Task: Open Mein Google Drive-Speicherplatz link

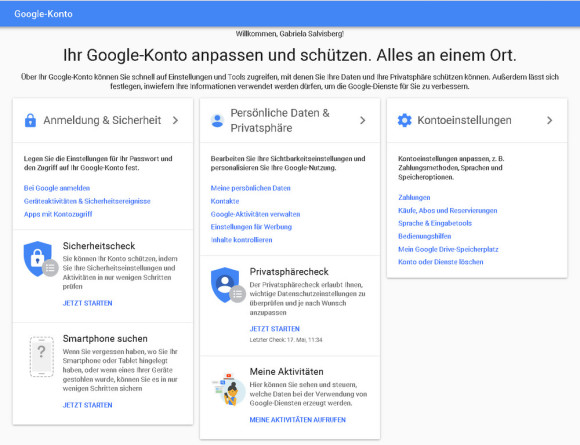Action: pyautogui.click(x=448, y=249)
